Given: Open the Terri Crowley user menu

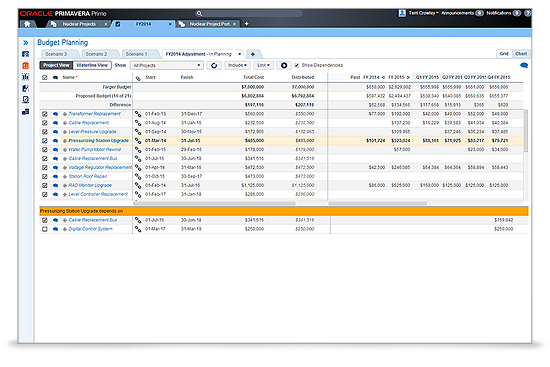Looking at the screenshot, I should coord(424,13).
